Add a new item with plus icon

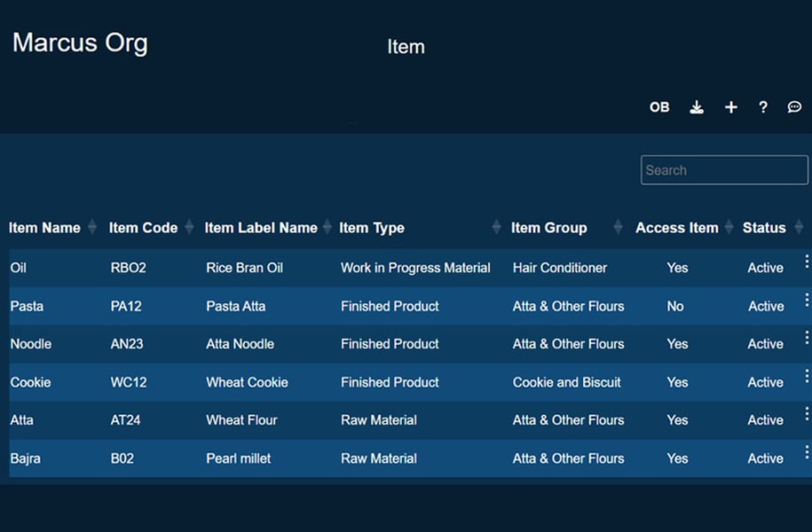click(730, 107)
